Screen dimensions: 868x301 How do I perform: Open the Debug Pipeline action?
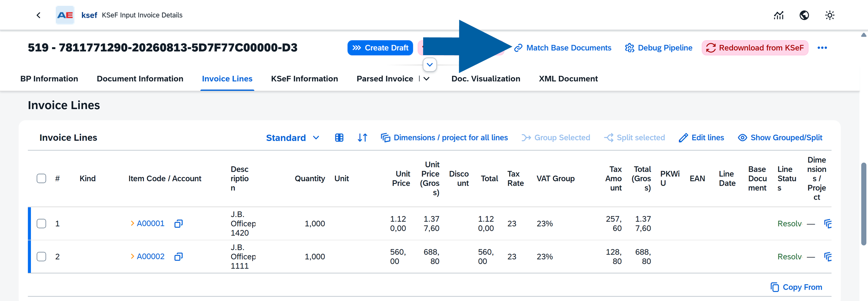point(659,48)
